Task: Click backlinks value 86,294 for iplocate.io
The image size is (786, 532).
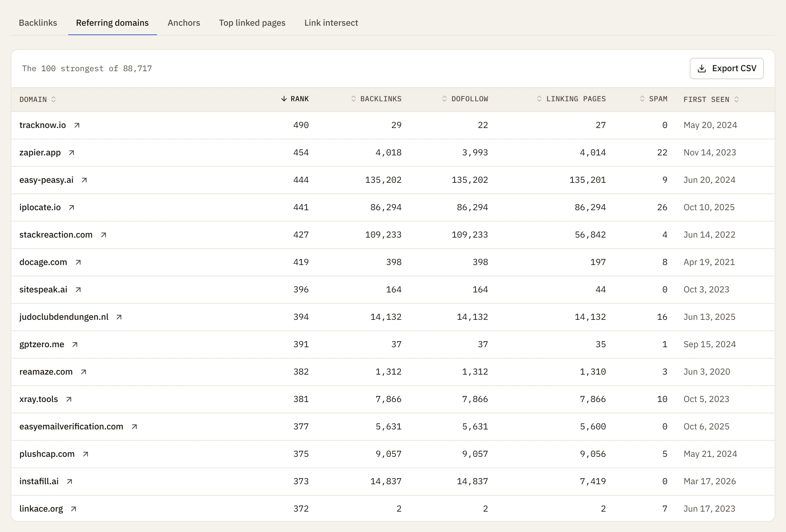Action: pyautogui.click(x=386, y=207)
